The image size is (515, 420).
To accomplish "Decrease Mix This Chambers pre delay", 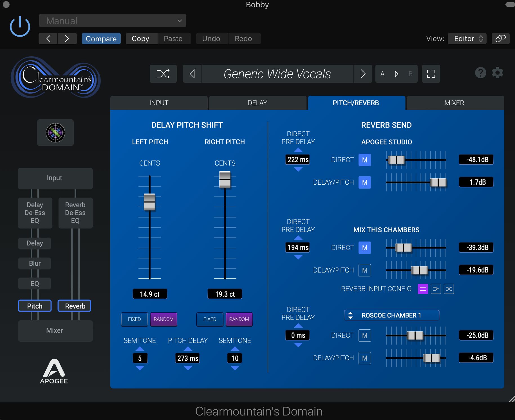I will coord(298,257).
